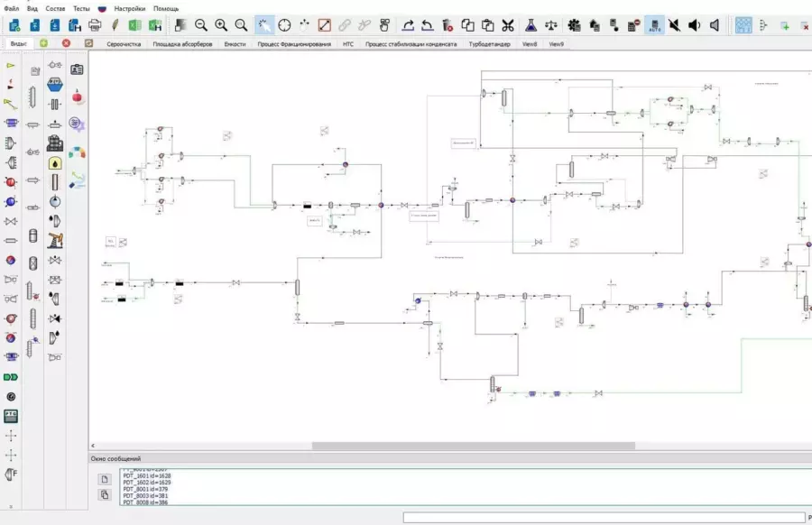Click the gear with calculator icon
Image resolution: width=812 pixels, height=525 pixels.
[x=574, y=25]
